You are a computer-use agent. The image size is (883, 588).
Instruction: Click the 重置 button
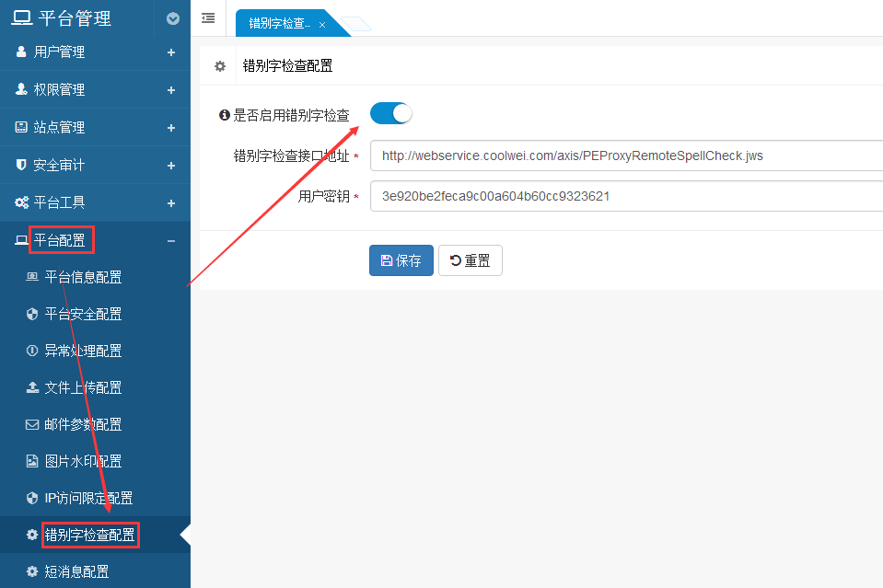pyautogui.click(x=470, y=260)
